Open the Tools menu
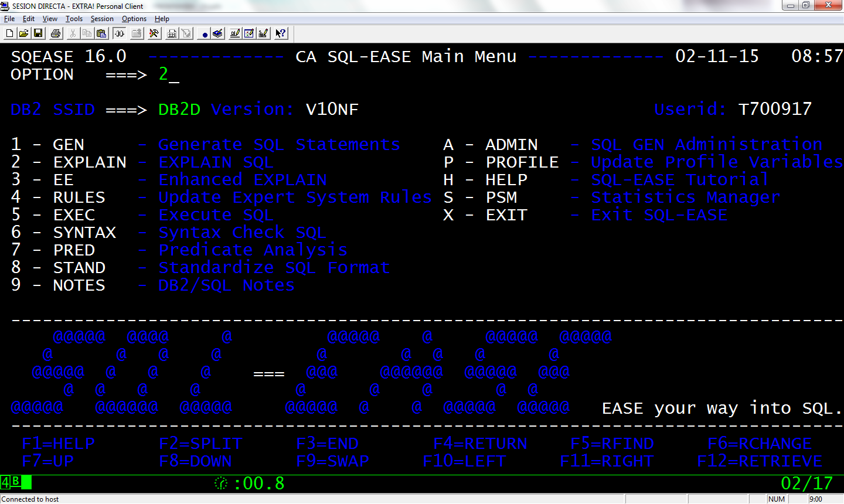The image size is (844, 504). coord(74,19)
